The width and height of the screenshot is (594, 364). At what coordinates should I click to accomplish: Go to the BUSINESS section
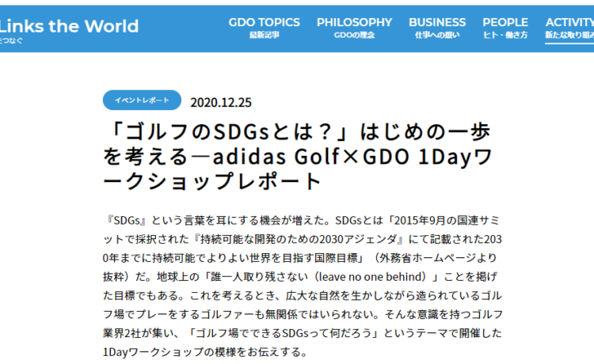point(437,22)
